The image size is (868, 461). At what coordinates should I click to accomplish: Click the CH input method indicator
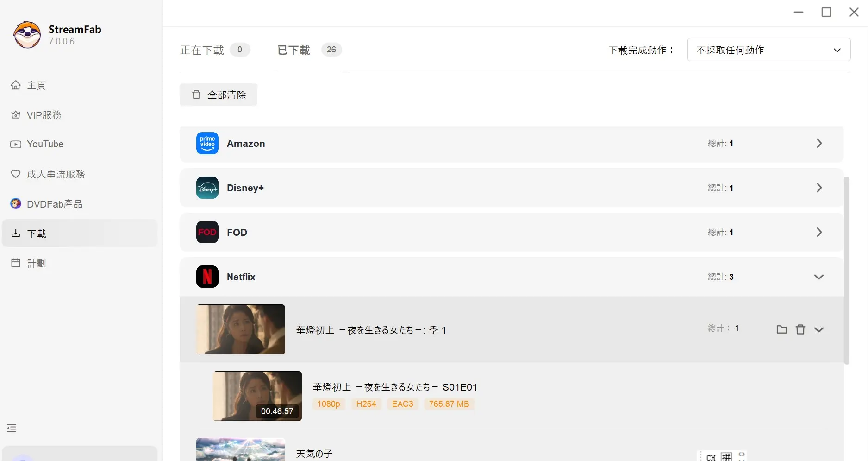(711, 457)
